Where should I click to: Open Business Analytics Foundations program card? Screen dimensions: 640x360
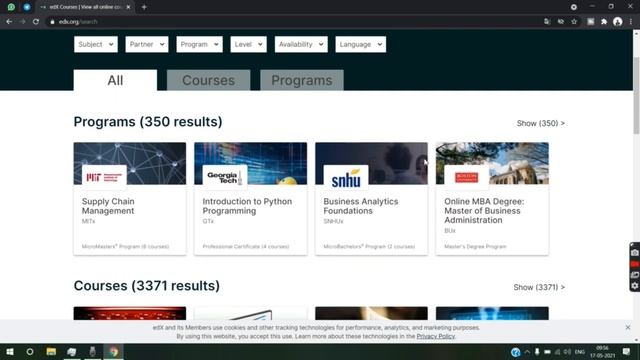point(371,199)
